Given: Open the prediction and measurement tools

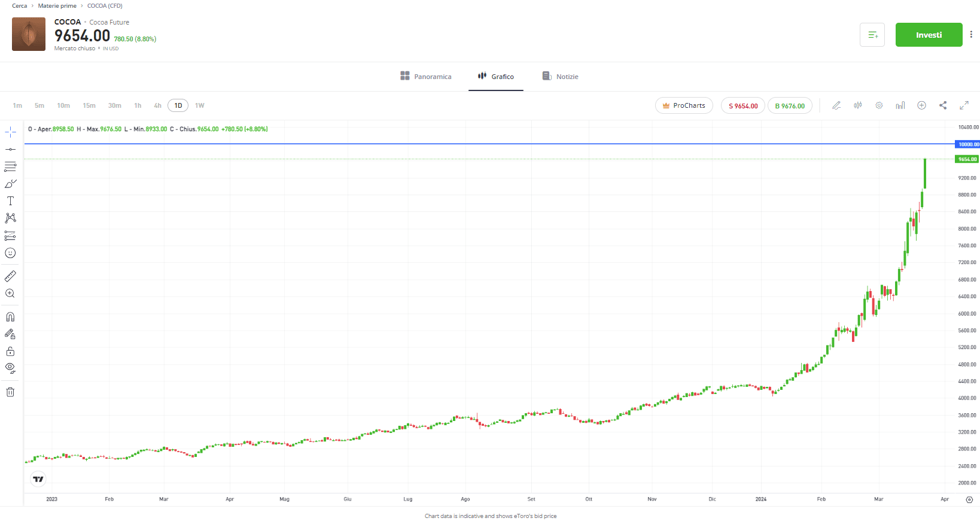Looking at the screenshot, I should (10, 235).
